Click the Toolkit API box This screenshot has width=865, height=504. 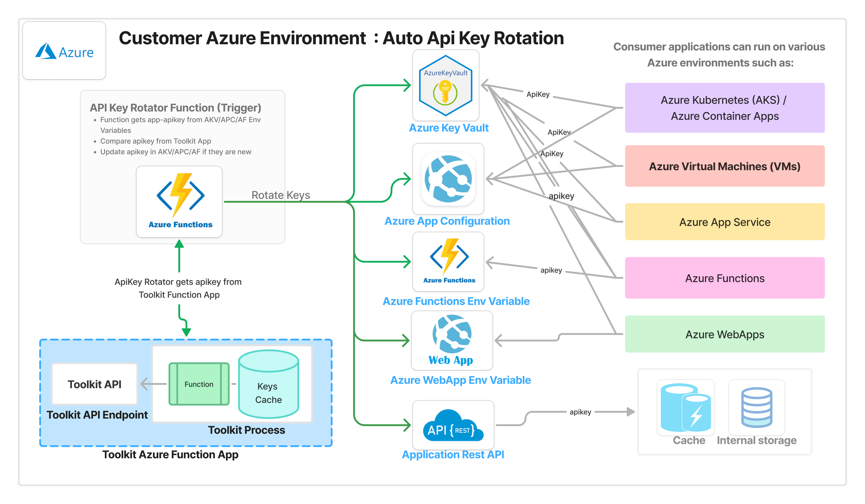(94, 384)
